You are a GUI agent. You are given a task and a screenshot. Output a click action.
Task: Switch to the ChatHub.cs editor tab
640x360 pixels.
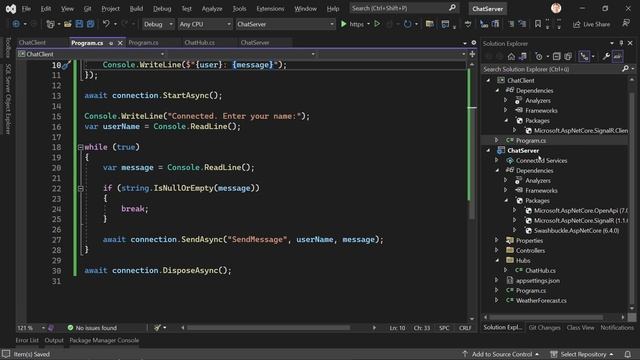click(x=200, y=42)
